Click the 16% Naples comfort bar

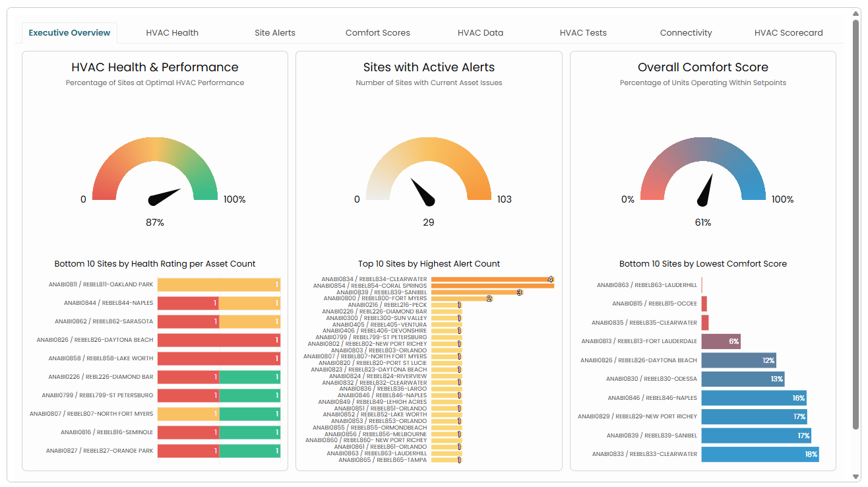pos(754,398)
